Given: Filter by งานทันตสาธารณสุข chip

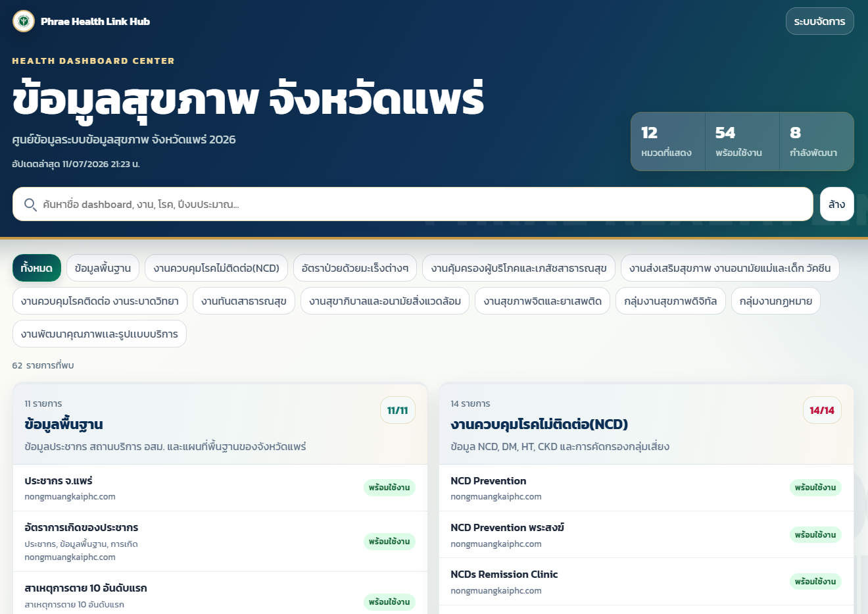Looking at the screenshot, I should point(244,301).
